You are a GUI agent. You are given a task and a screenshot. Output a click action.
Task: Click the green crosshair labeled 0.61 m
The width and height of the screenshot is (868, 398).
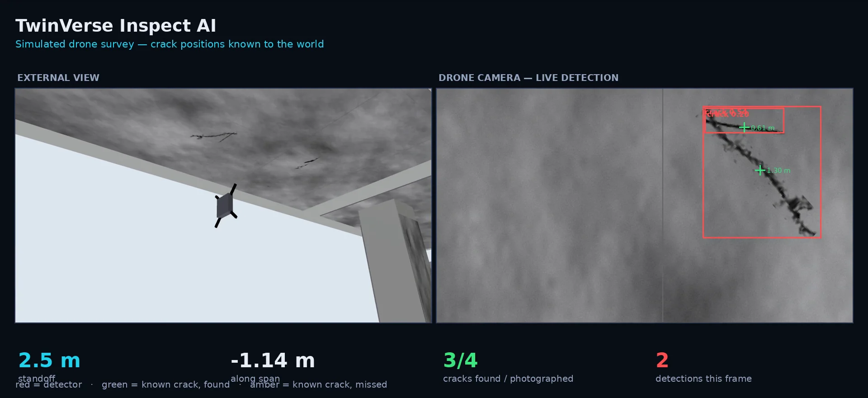744,128
